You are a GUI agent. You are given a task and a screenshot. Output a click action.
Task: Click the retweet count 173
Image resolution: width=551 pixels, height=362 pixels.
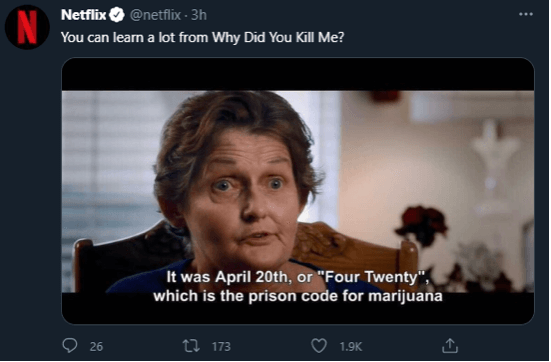pos(221,347)
